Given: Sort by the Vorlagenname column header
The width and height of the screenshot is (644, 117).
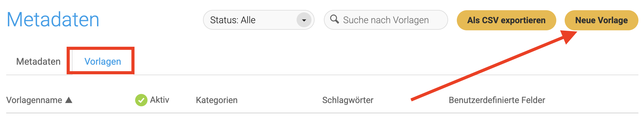Looking at the screenshot, I should coord(34,100).
